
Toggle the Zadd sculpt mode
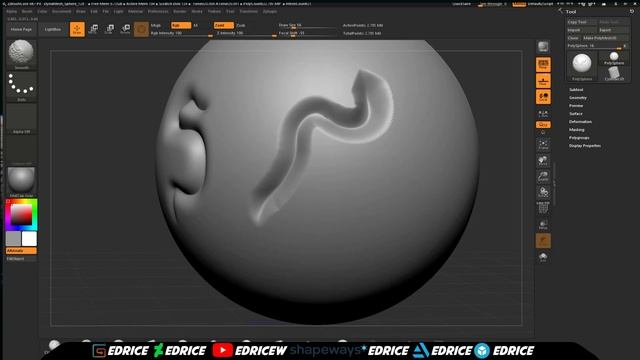click(224, 25)
